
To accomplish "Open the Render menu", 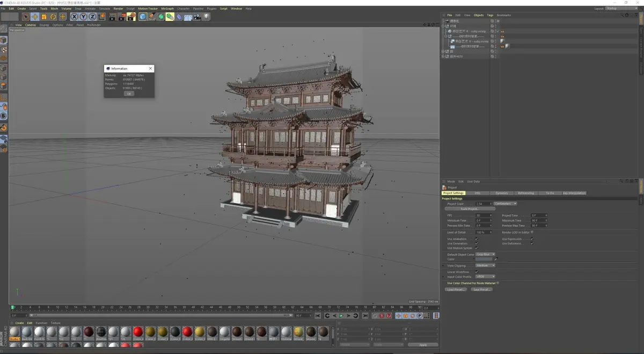I will (118, 9).
